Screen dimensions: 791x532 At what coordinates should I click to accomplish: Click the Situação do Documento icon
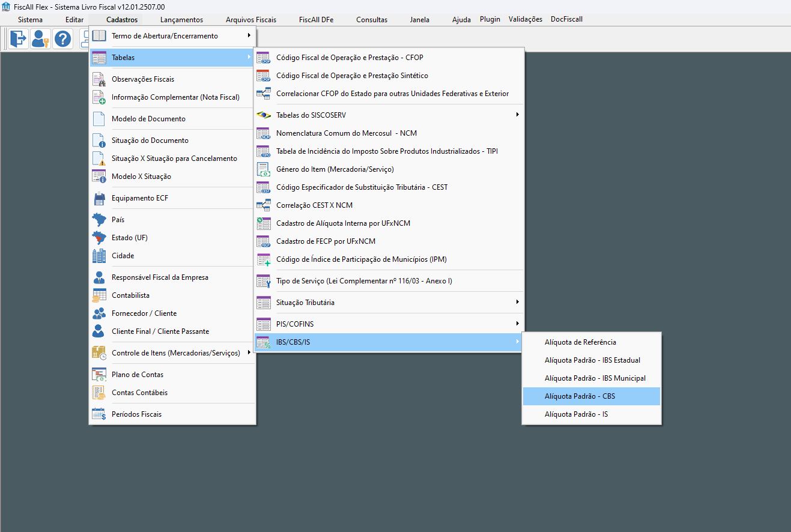[x=99, y=141]
